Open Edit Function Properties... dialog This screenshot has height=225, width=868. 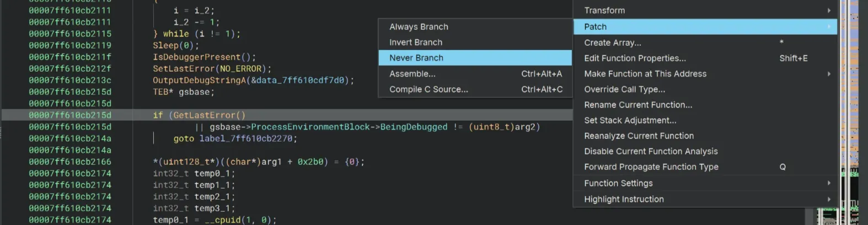click(635, 58)
